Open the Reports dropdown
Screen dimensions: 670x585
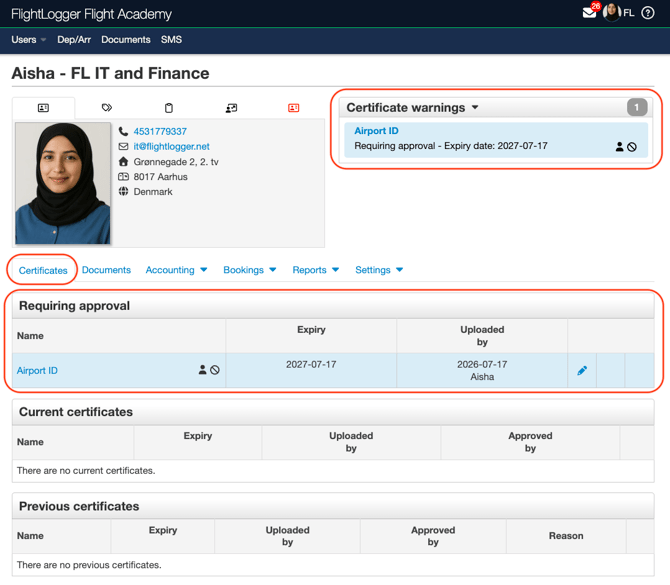(x=315, y=270)
